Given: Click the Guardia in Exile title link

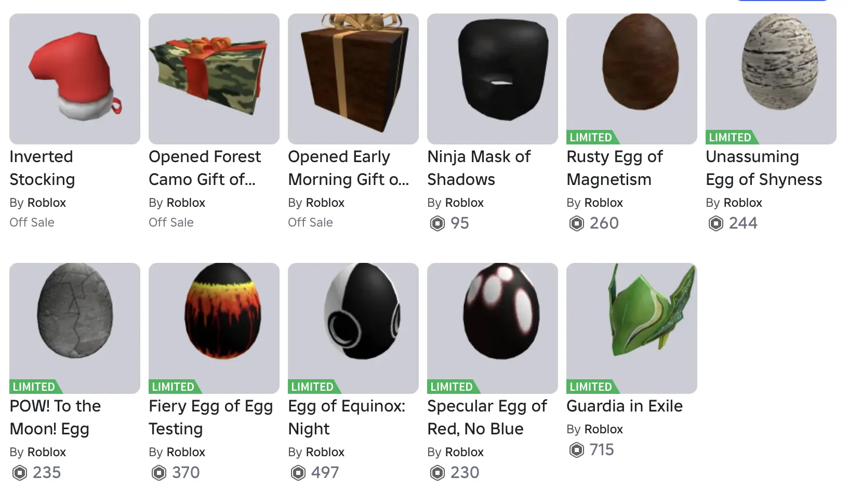Looking at the screenshot, I should coord(624,406).
